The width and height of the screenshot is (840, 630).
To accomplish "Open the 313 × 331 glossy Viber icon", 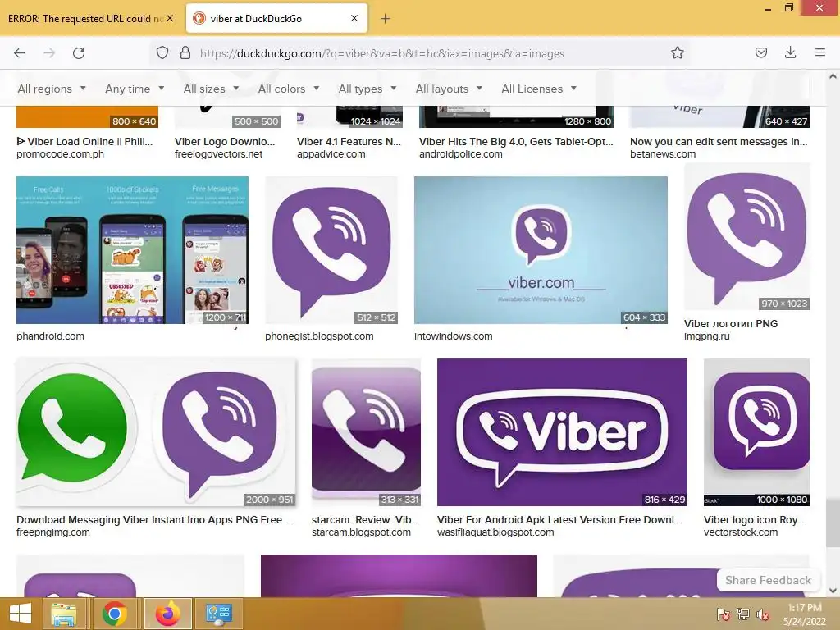I will tap(366, 432).
